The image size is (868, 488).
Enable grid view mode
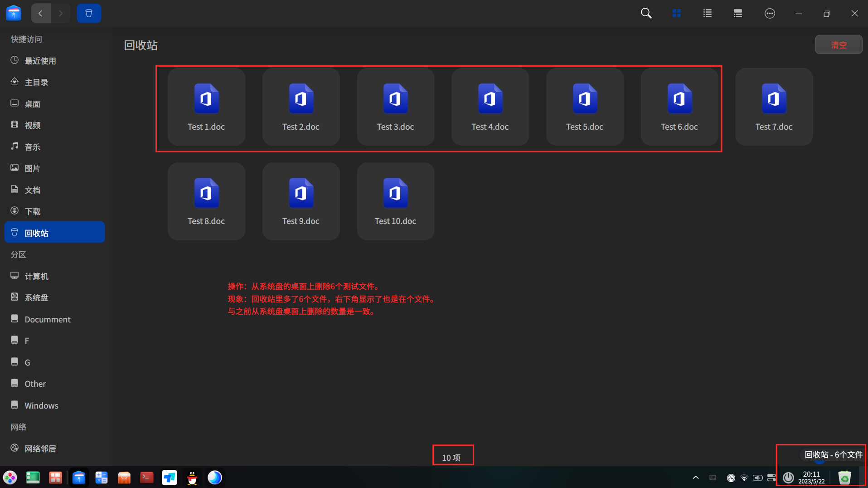[x=676, y=13]
